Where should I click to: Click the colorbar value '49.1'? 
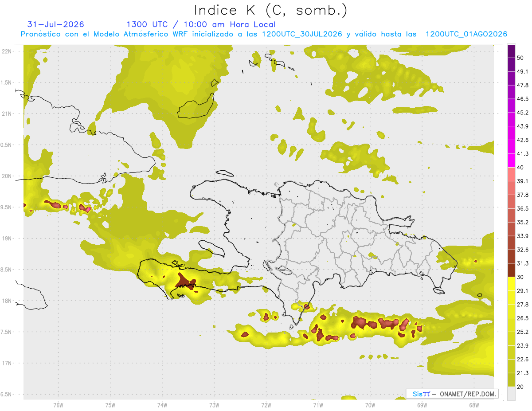(x=523, y=71)
